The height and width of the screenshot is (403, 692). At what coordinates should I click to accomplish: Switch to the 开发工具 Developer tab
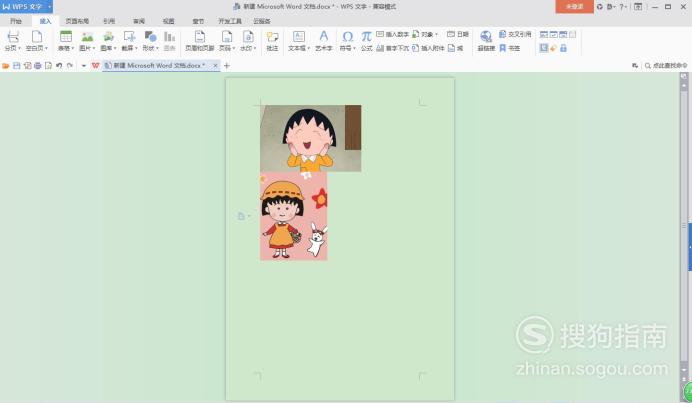pos(230,21)
